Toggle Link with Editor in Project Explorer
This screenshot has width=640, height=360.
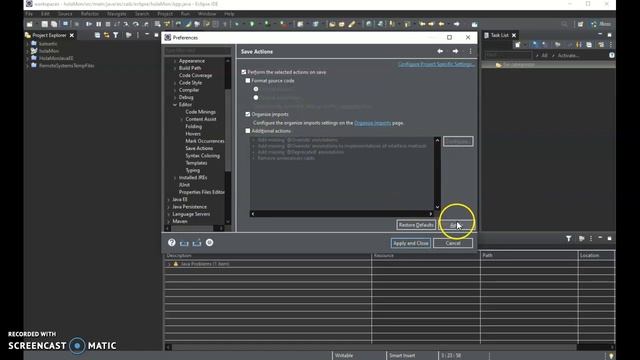[x=107, y=35]
